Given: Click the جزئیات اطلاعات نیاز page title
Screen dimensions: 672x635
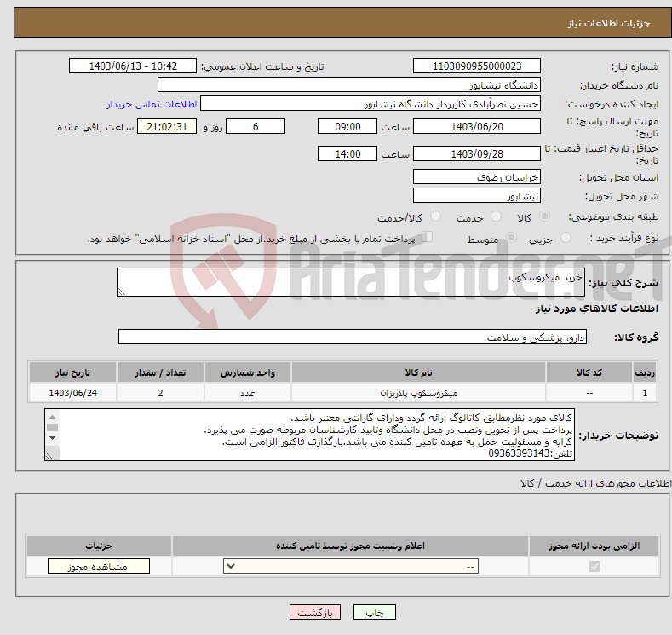Looking at the screenshot, I should point(609,23).
